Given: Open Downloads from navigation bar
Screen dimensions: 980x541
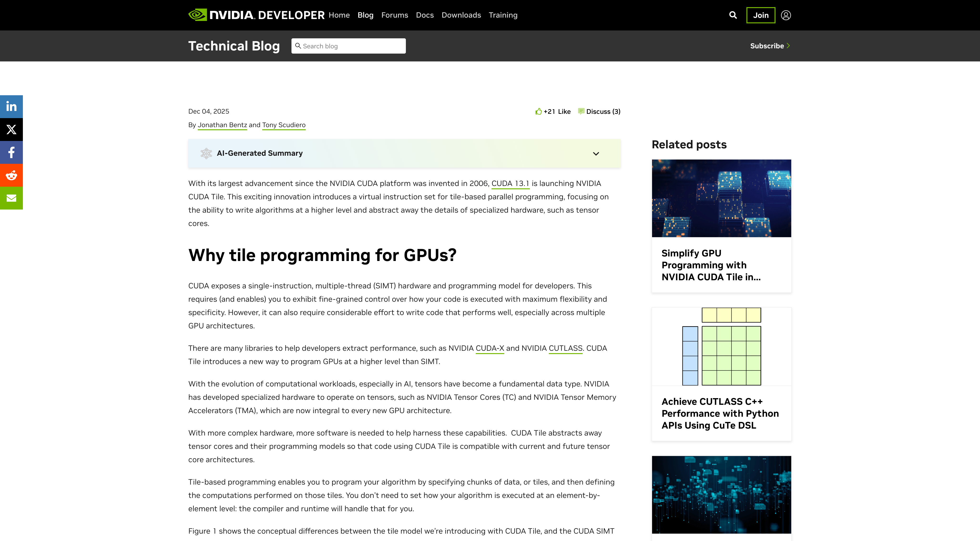Looking at the screenshot, I should 461,15.
